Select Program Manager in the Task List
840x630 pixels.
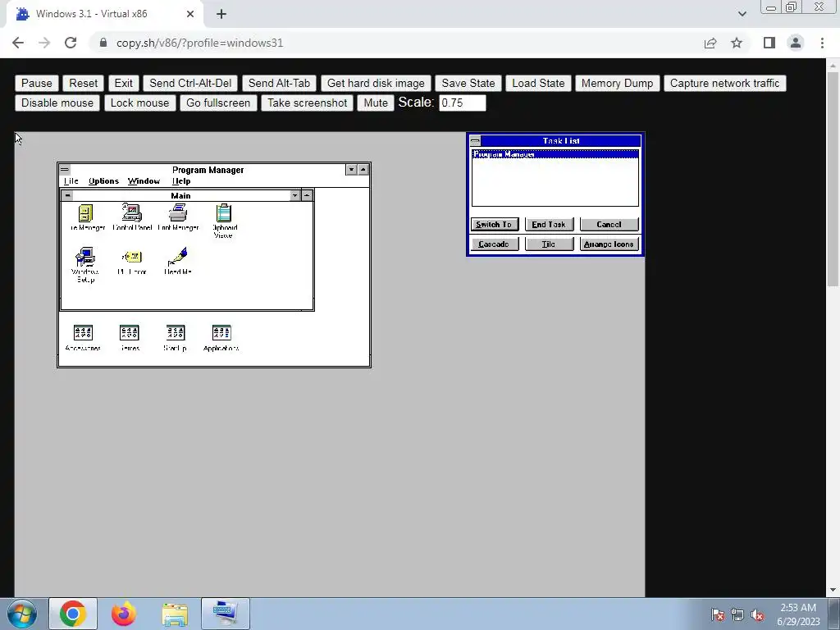[555, 154]
